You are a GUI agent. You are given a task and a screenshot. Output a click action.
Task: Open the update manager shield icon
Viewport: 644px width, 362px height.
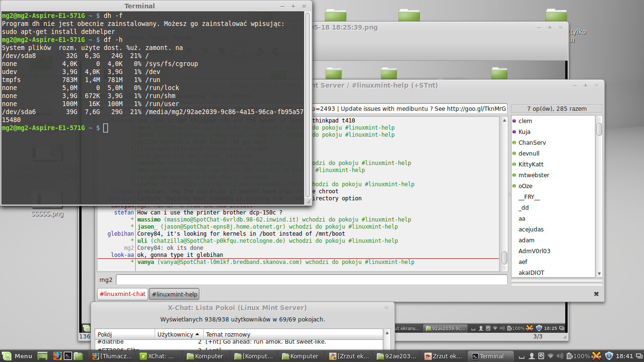tap(609, 356)
